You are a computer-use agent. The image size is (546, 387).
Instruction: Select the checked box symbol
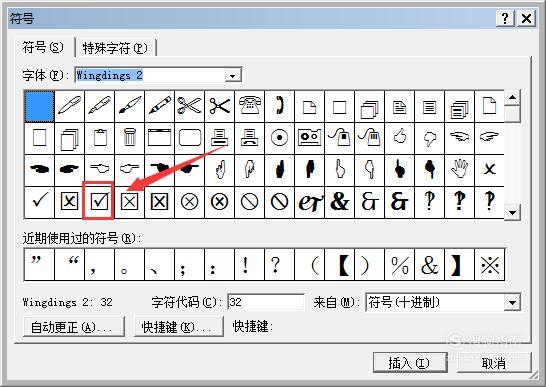pyautogui.click(x=99, y=201)
